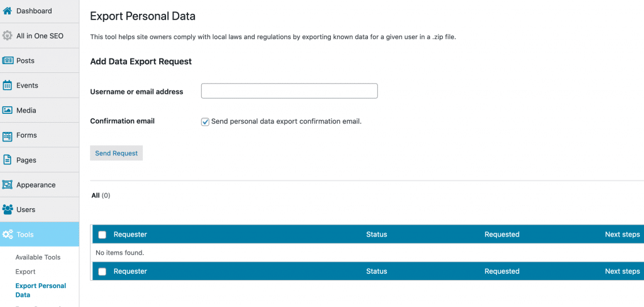Click the Confirmation email label

pyautogui.click(x=123, y=121)
